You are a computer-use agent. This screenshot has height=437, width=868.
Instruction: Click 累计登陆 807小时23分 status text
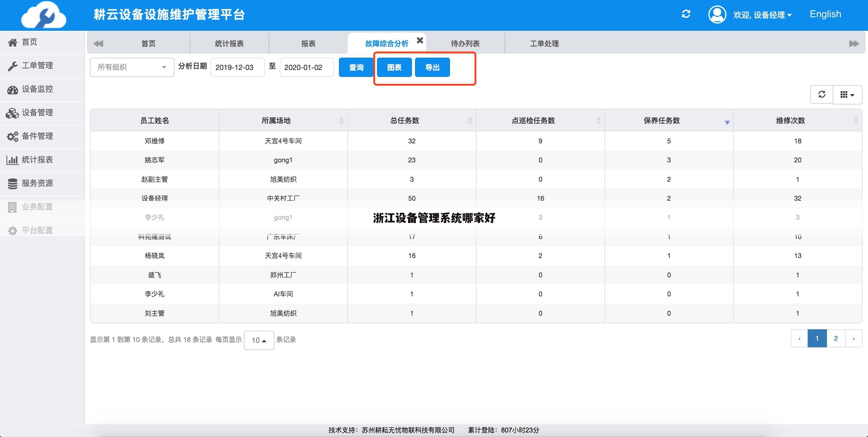tap(503, 430)
